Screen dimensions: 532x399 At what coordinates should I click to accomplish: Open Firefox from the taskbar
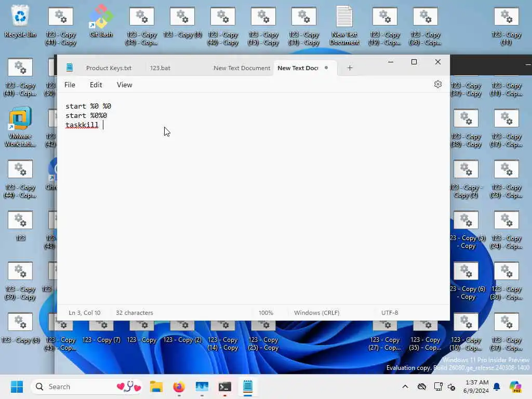[x=179, y=387]
